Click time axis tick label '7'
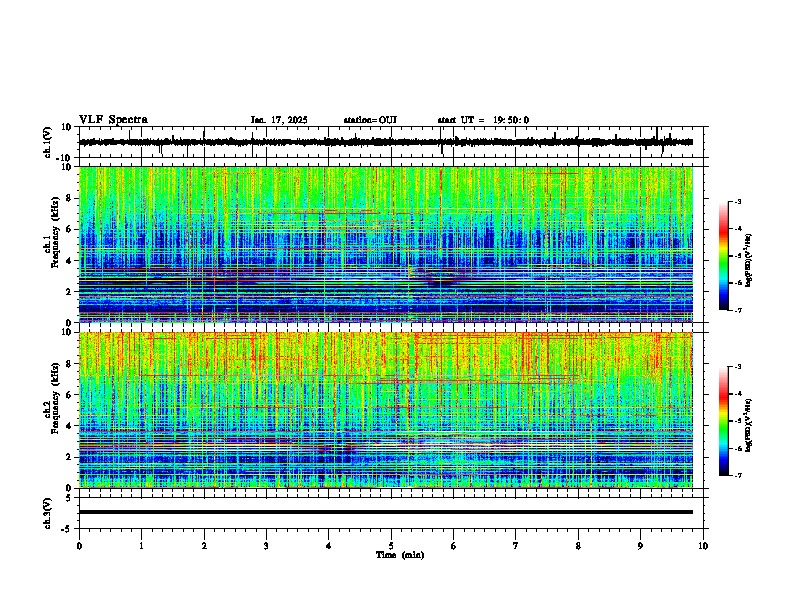Viewport: 792px width, 612px height. [x=516, y=546]
